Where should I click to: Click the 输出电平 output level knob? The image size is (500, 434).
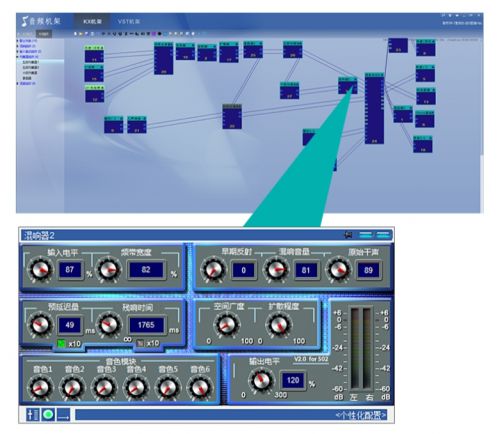tap(261, 380)
